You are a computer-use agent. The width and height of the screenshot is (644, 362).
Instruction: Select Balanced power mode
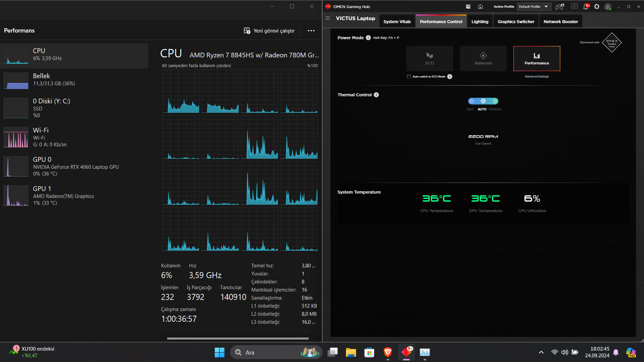tap(483, 58)
